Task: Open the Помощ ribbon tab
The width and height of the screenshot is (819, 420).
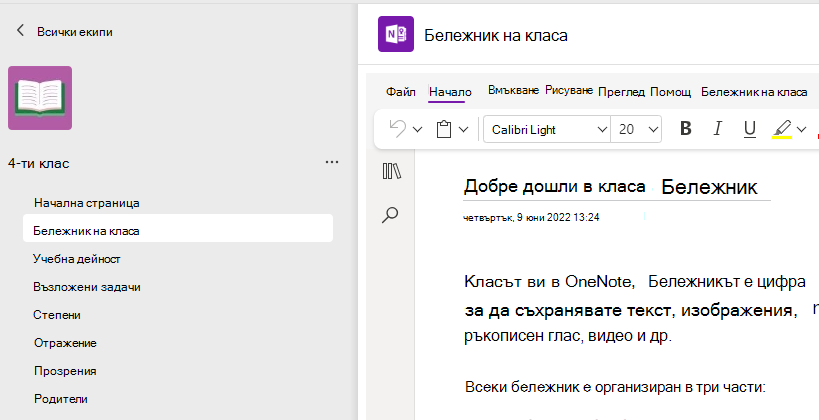Action: tap(671, 92)
